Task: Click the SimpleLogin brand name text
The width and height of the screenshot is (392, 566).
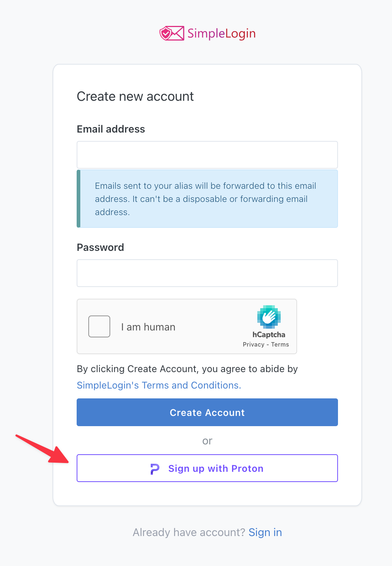Action: coord(222,34)
